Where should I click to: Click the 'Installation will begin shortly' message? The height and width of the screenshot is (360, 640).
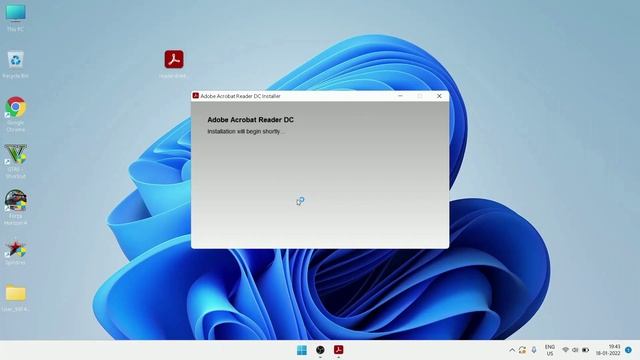coord(246,131)
